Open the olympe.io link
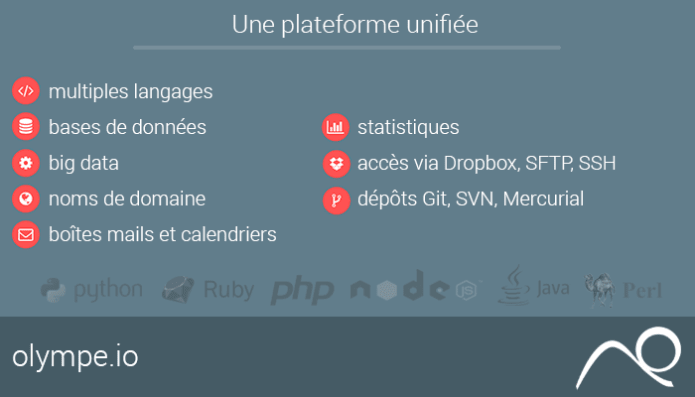This screenshot has height=397, width=695. click(75, 356)
